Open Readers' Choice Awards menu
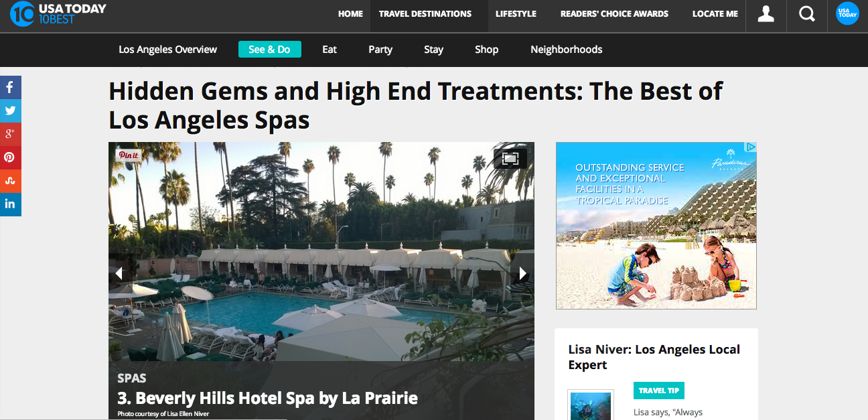Screen dimensions: 868x420 point(614,13)
